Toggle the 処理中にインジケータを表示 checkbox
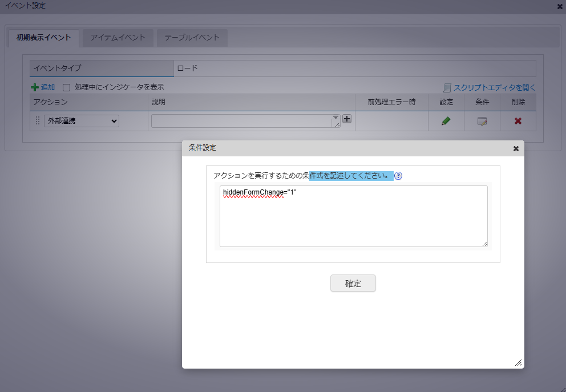The width and height of the screenshot is (566, 392). click(x=66, y=87)
